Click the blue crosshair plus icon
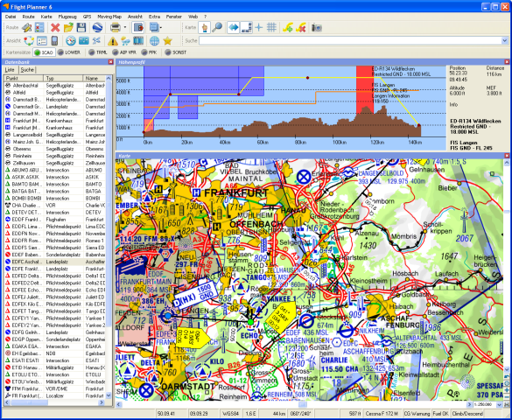The height and width of the screenshot is (420, 512). [x=259, y=28]
